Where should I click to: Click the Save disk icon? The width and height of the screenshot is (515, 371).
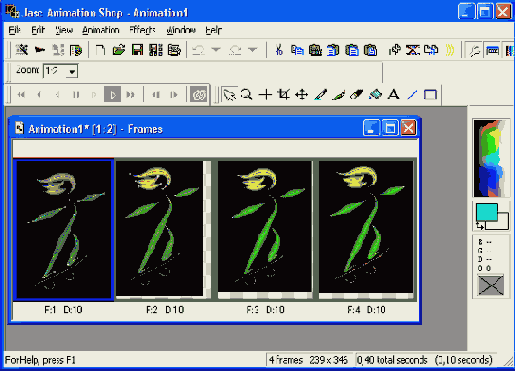[137, 50]
